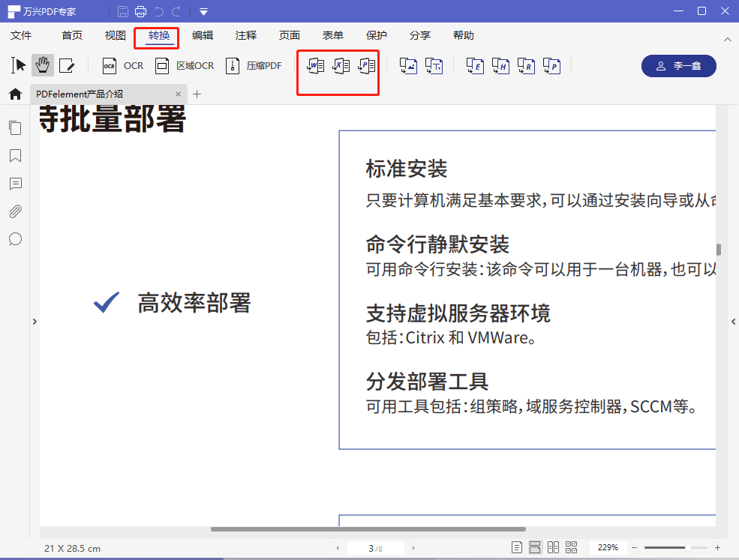This screenshot has width=739, height=560.
Task: Open the quick toolbar dropdown in title bar
Action: click(x=203, y=11)
